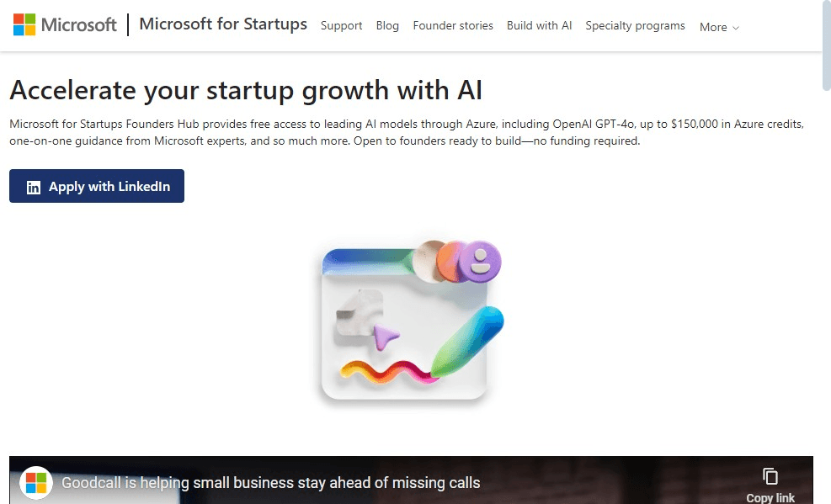
Task: Click the Microsoft for Startups home link
Action: click(222, 24)
